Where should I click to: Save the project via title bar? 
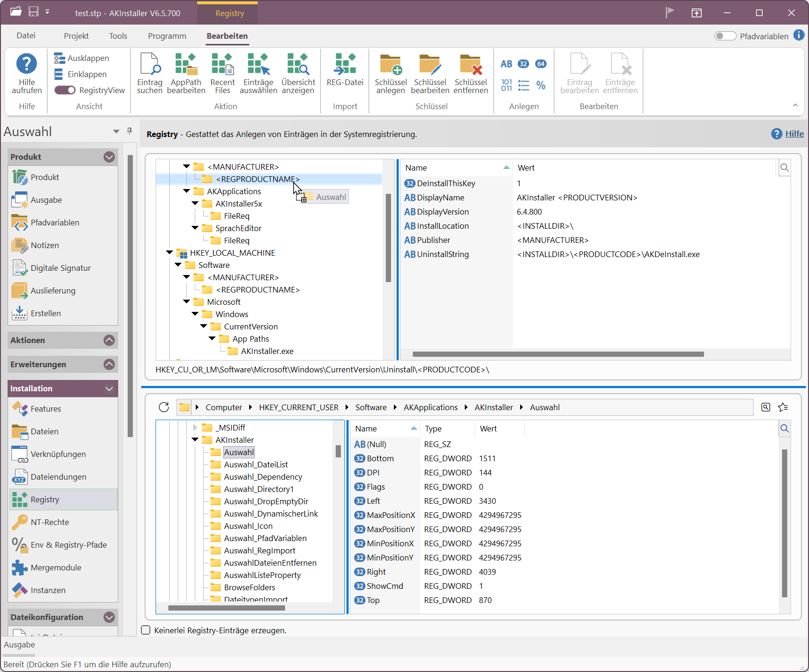click(33, 12)
